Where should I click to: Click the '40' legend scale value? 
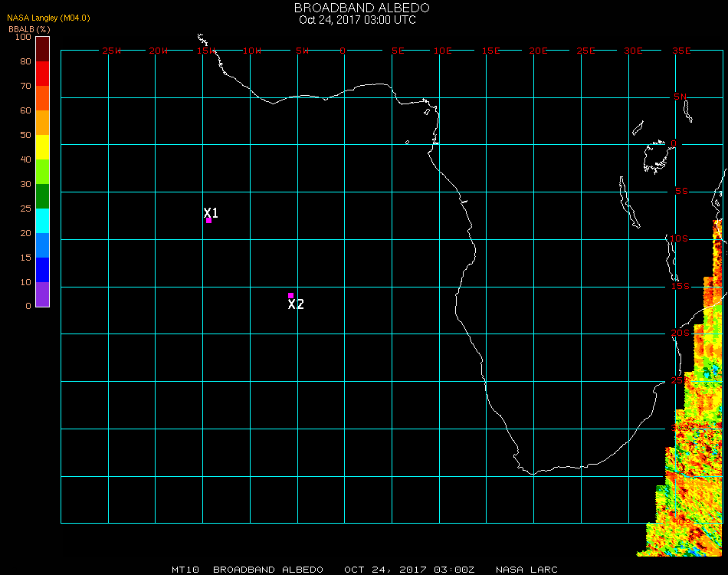click(25, 159)
